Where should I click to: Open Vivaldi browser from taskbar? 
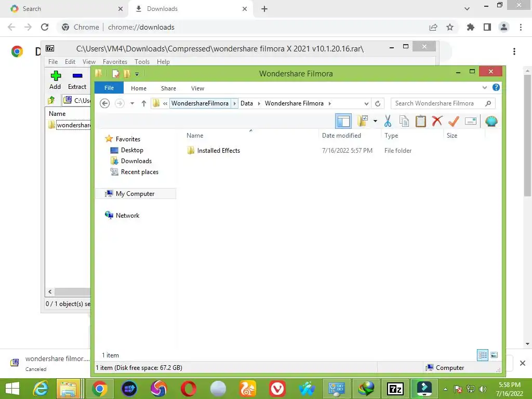277,389
